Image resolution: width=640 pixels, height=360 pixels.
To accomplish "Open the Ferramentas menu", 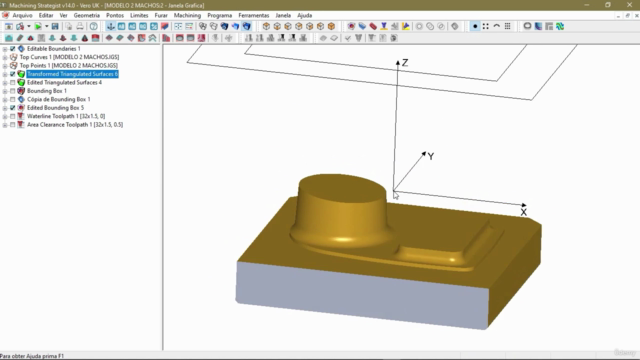I will coord(254,16).
